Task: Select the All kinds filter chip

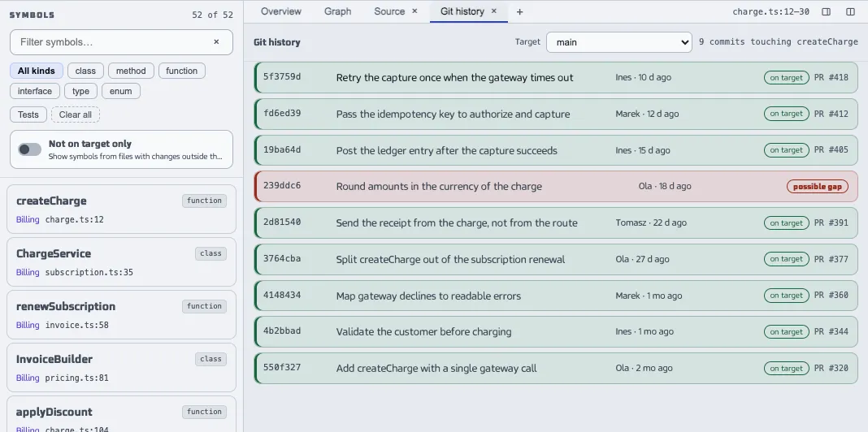Action: [x=36, y=71]
